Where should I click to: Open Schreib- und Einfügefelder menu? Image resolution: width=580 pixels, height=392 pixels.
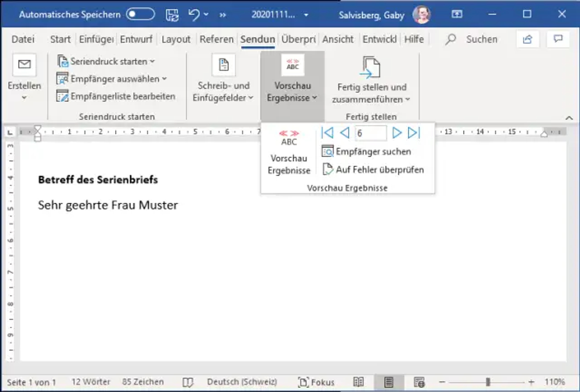[x=223, y=78]
